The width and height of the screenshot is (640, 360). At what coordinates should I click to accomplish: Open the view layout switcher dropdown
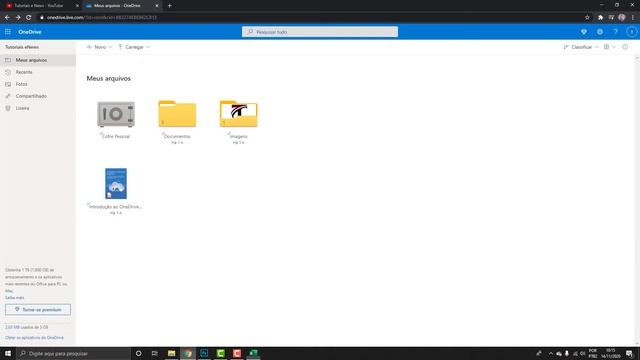tap(610, 47)
